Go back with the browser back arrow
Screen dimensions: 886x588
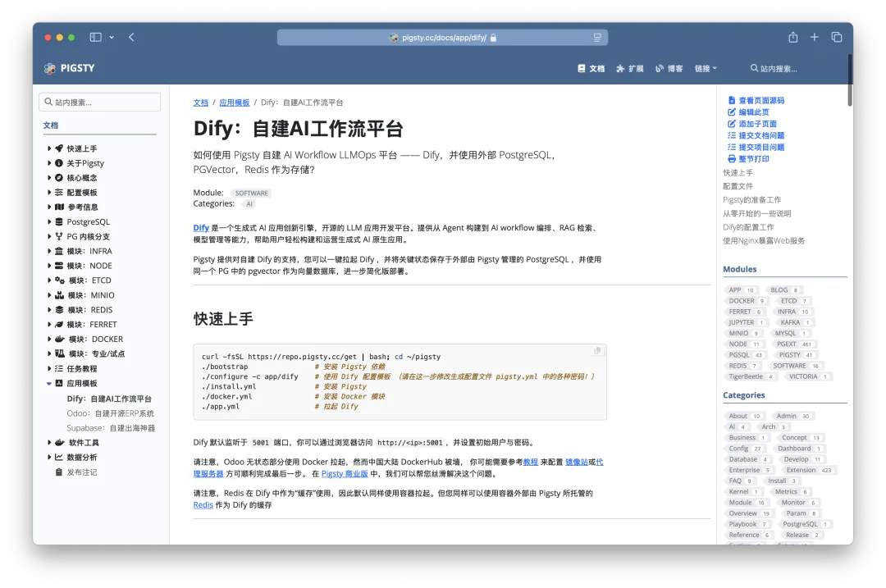pyautogui.click(x=131, y=37)
